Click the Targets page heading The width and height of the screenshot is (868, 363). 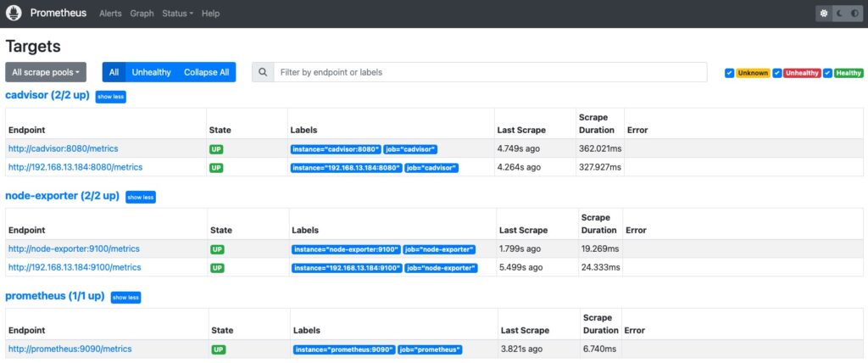click(33, 46)
